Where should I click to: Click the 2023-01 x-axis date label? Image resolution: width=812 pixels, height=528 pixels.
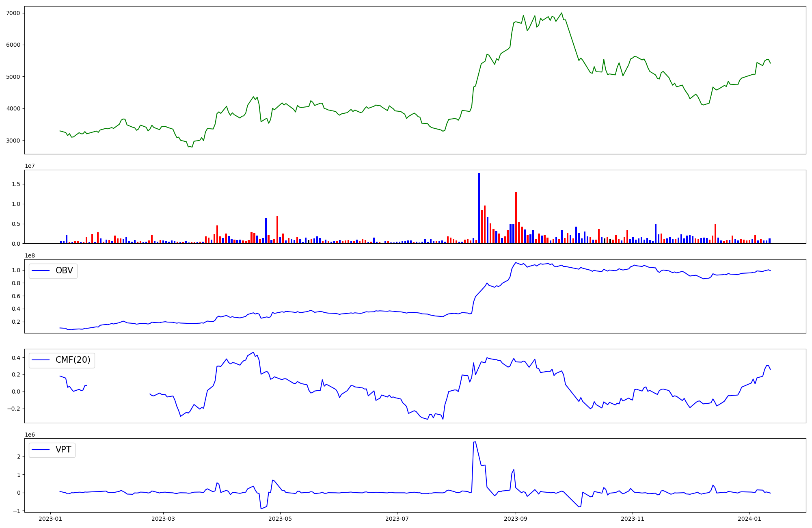(x=50, y=519)
